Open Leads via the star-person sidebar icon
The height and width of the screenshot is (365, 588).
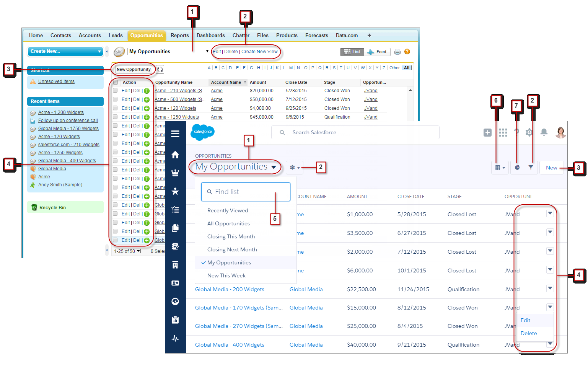(175, 191)
